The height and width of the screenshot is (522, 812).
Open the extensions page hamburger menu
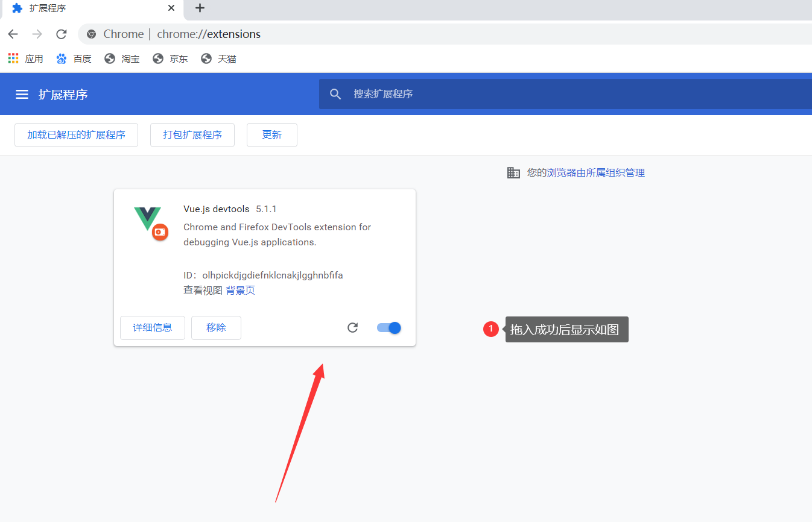[22, 94]
